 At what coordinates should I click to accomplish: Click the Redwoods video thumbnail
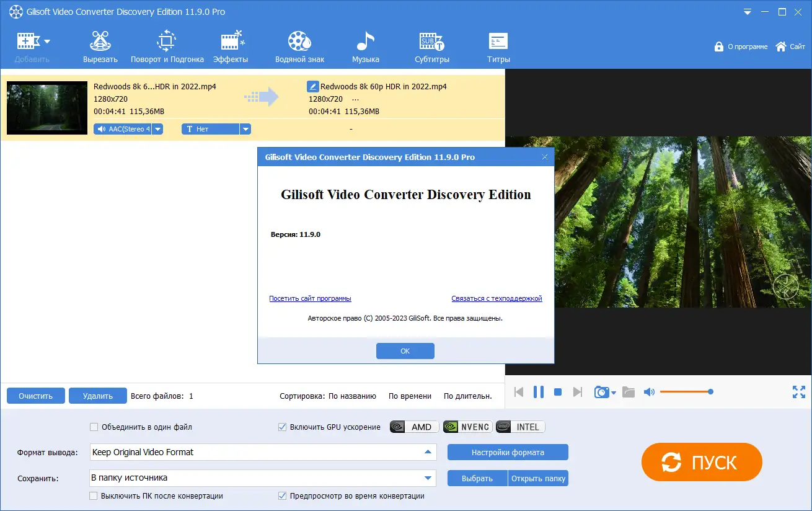[46, 108]
